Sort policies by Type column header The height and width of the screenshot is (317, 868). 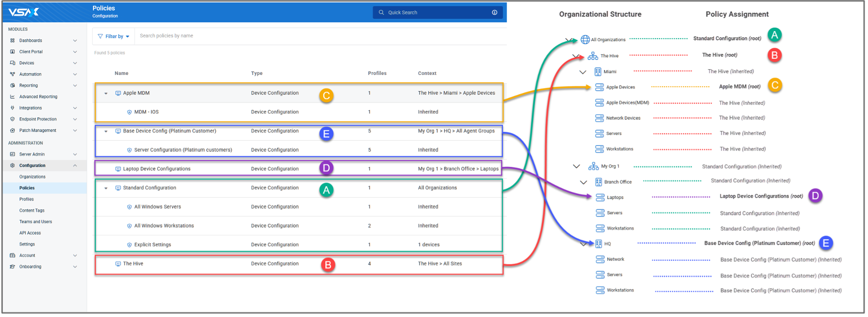coord(257,73)
